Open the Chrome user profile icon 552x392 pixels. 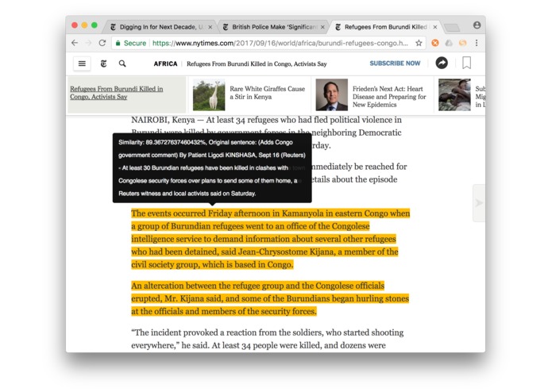[477, 25]
